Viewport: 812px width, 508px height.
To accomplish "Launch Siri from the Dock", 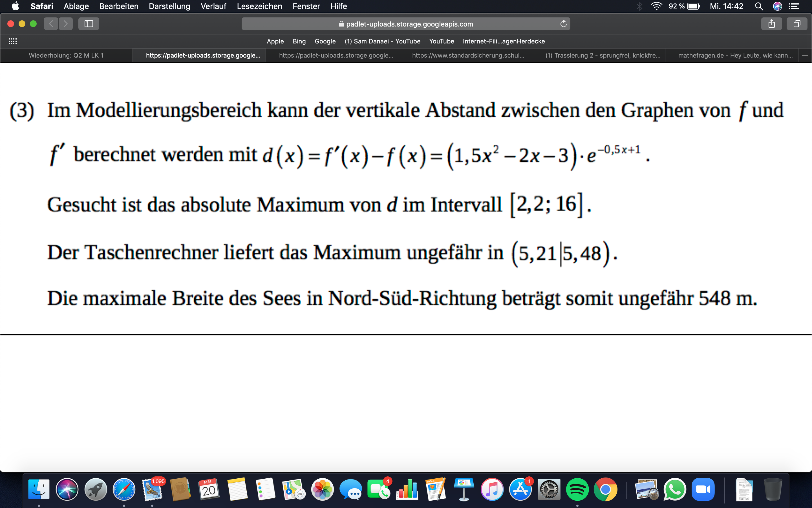I will (67, 489).
